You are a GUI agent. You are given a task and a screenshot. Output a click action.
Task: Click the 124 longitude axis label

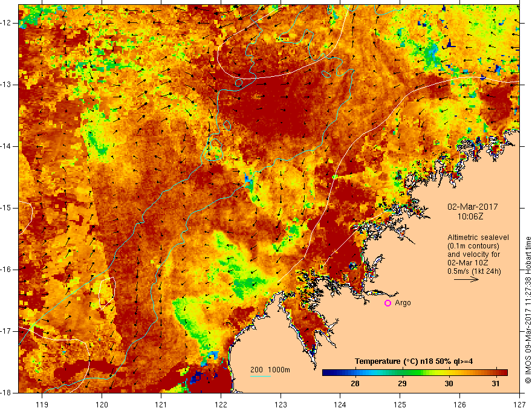[x=340, y=404]
